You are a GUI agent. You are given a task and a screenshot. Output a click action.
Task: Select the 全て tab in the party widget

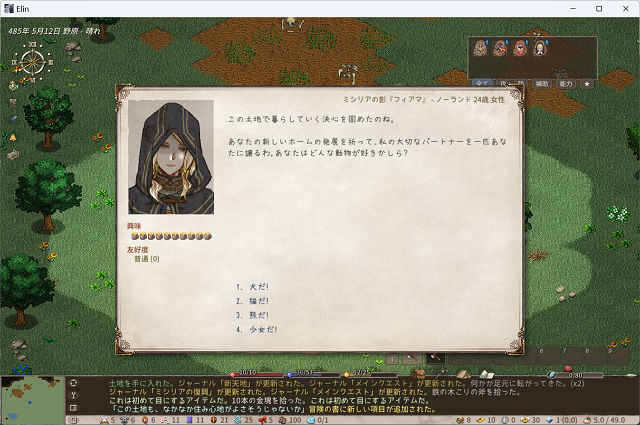pyautogui.click(x=482, y=83)
